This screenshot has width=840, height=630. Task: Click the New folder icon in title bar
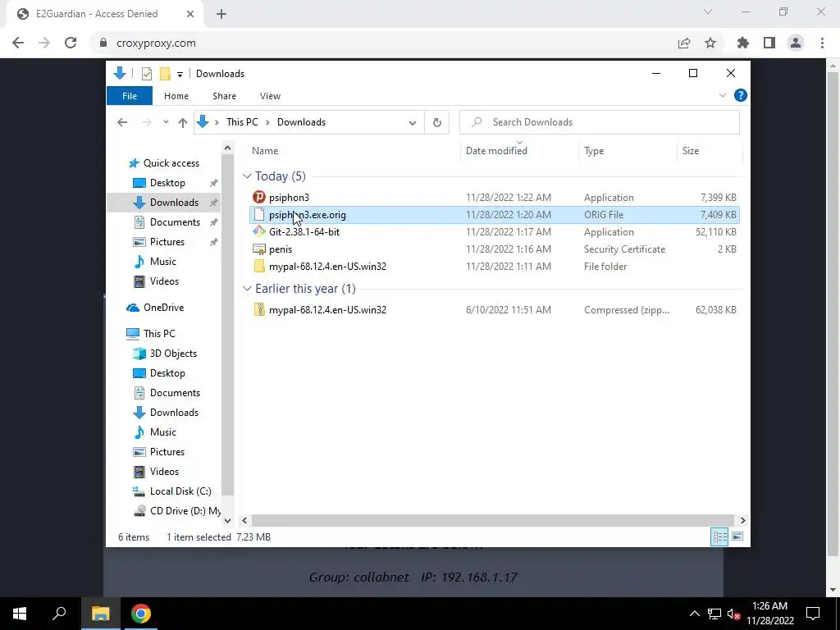click(x=165, y=74)
